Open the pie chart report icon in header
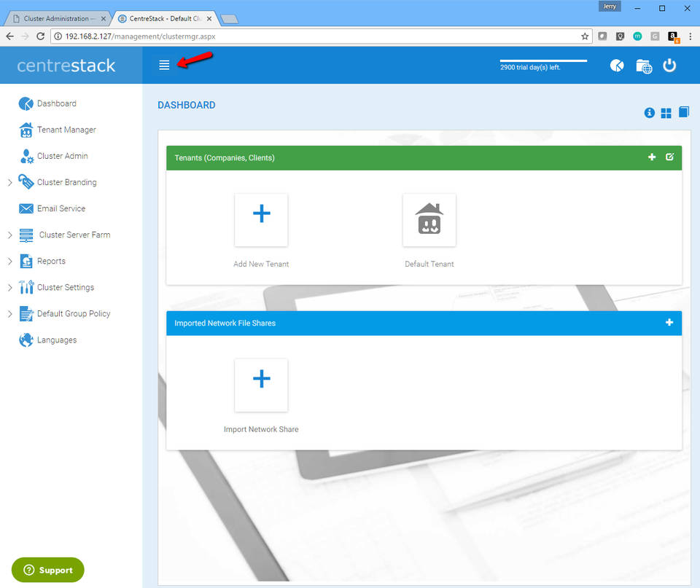Image resolution: width=700 pixels, height=588 pixels. click(x=617, y=66)
